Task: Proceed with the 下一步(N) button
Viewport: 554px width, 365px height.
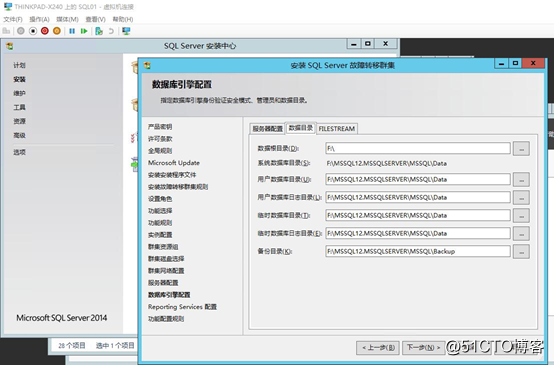Action: (x=424, y=348)
